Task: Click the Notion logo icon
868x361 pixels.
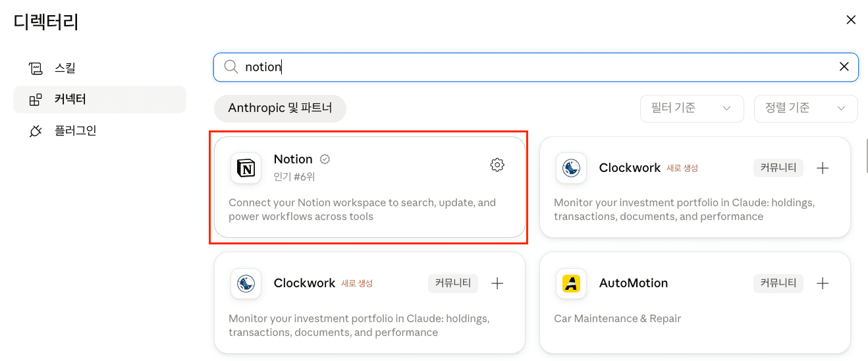Action: 246,167
